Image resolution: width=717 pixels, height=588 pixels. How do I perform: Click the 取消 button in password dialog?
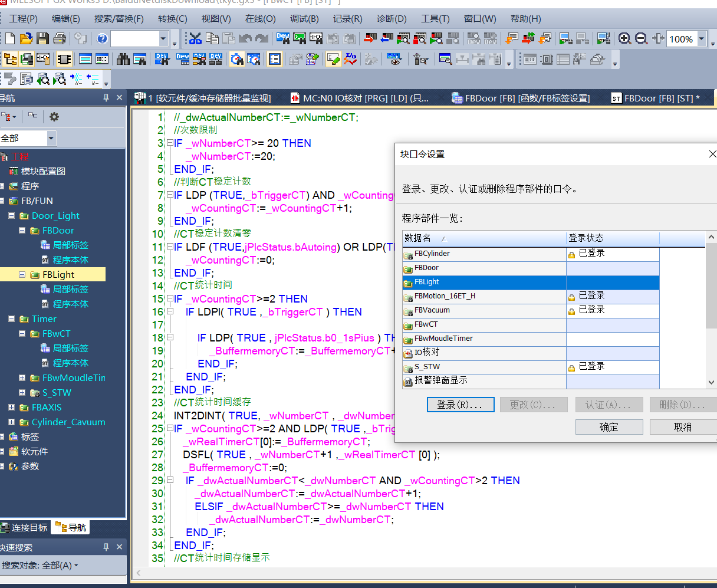point(682,427)
